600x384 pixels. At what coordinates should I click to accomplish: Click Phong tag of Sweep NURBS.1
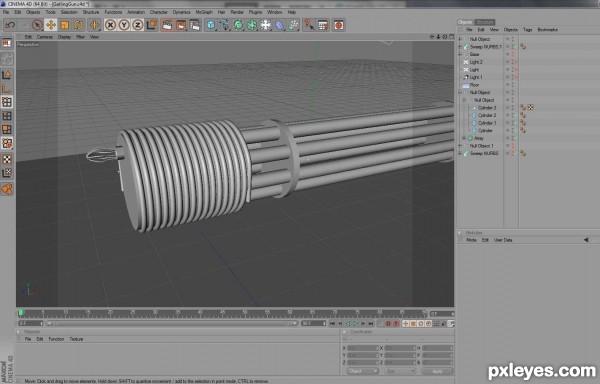coord(523,47)
